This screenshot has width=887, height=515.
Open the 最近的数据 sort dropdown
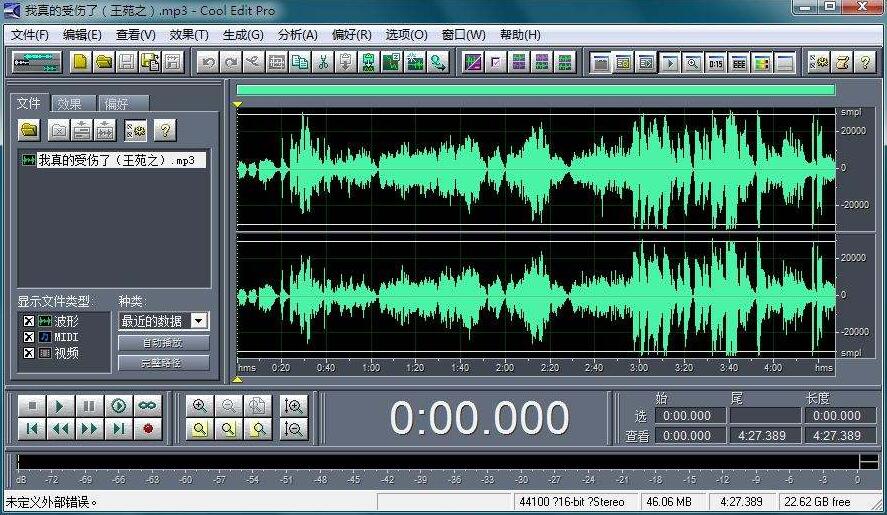164,321
